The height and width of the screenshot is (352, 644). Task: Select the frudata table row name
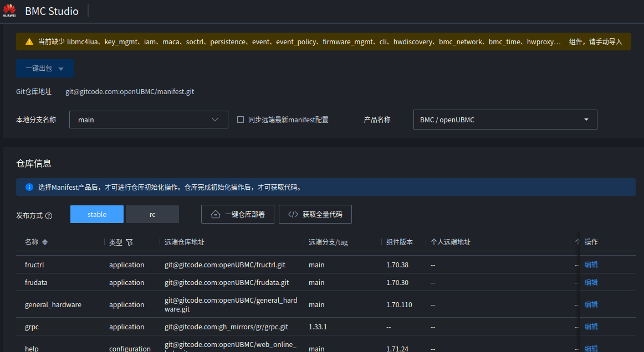point(36,282)
